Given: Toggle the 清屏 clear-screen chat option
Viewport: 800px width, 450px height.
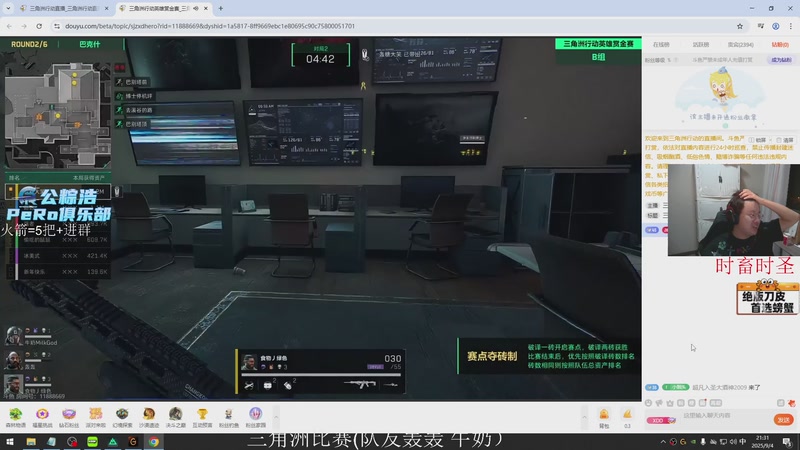Looking at the screenshot, I should click(x=785, y=140).
